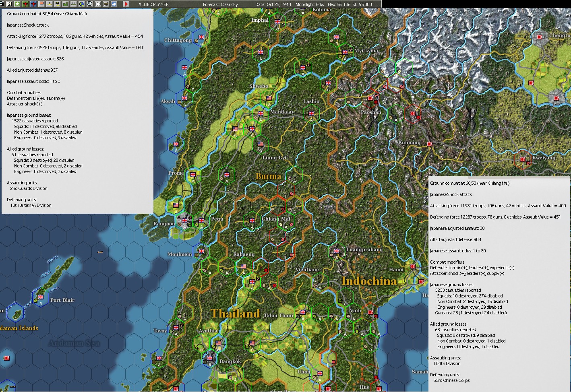Select the red plane on green background icon

(25, 4)
